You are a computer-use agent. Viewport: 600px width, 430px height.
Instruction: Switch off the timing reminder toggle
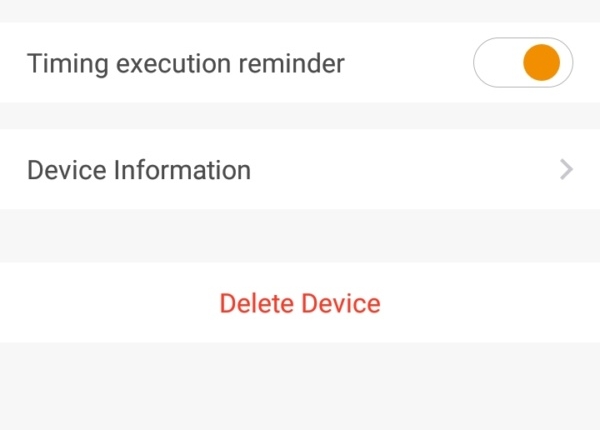523,64
